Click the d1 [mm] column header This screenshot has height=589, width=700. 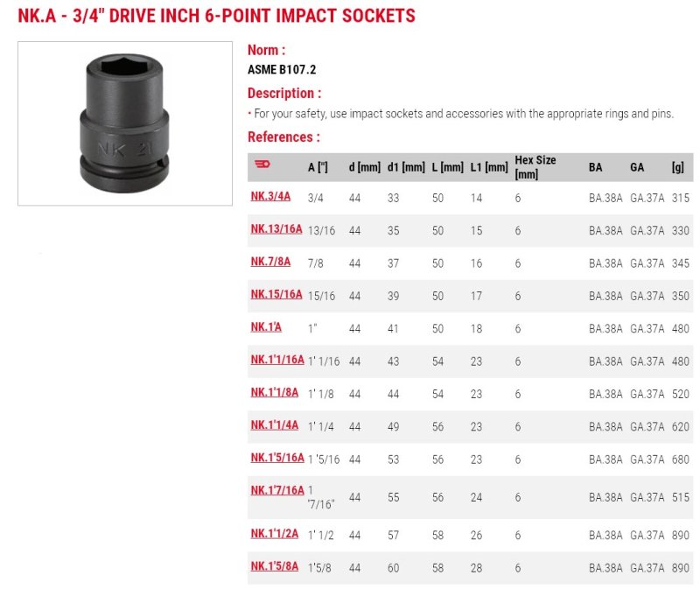[406, 167]
